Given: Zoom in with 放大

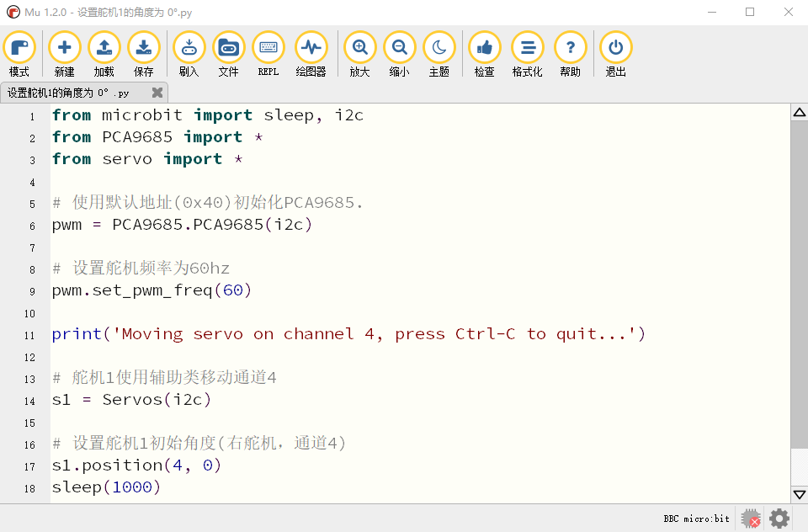Looking at the screenshot, I should [359, 54].
